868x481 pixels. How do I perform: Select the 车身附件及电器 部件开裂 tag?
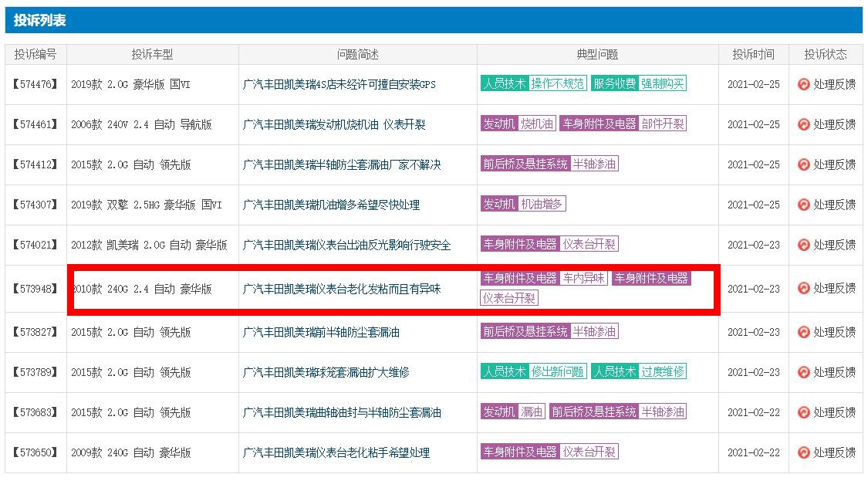623,124
